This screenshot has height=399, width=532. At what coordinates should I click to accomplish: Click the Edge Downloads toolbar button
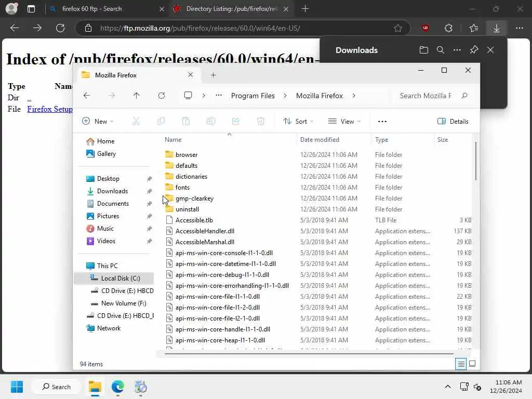pos(496,28)
